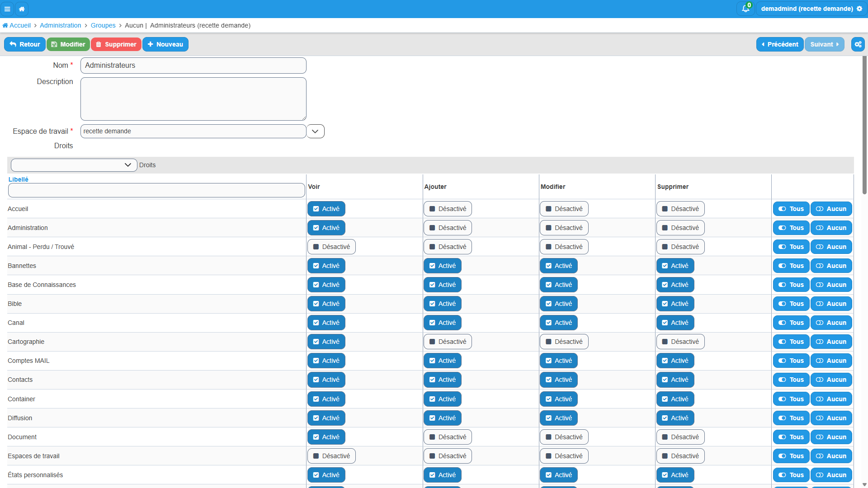
Task: Toggle Supprimer right for Document
Action: tap(680, 437)
